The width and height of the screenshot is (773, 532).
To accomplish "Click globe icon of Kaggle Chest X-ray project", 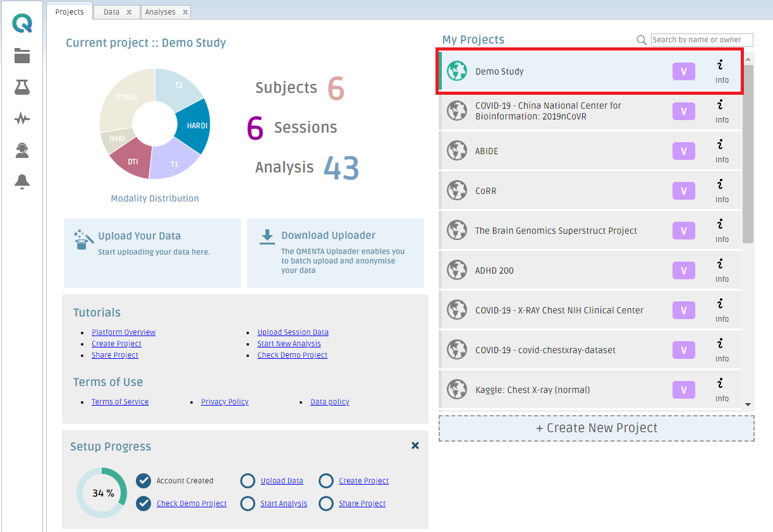I will click(x=456, y=390).
